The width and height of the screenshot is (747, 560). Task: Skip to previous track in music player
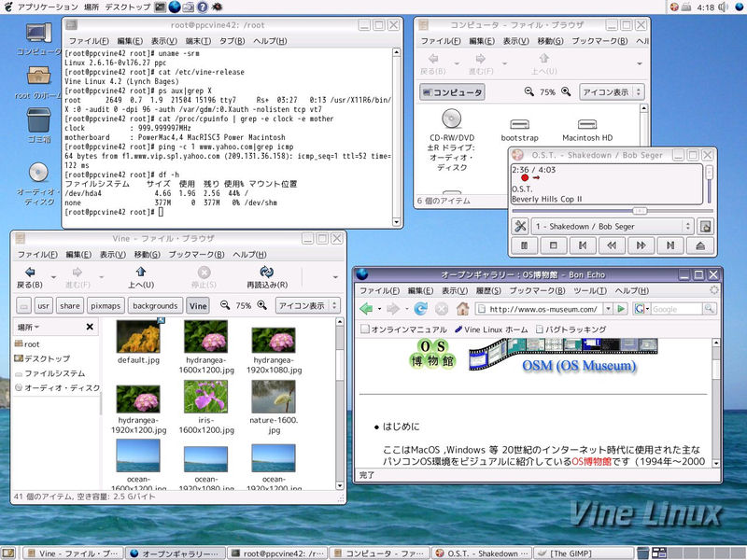coord(582,245)
